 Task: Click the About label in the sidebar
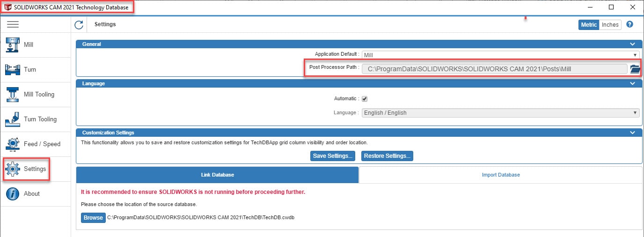tap(32, 194)
